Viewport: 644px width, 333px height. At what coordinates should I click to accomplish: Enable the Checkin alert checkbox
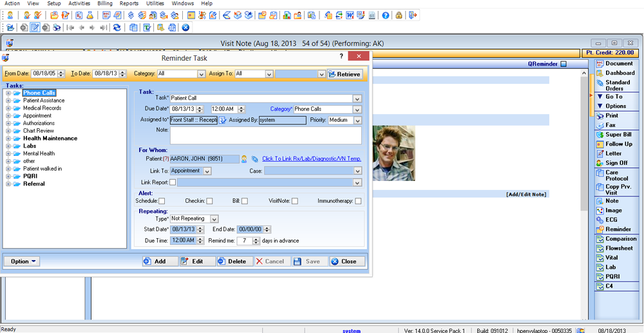click(209, 201)
